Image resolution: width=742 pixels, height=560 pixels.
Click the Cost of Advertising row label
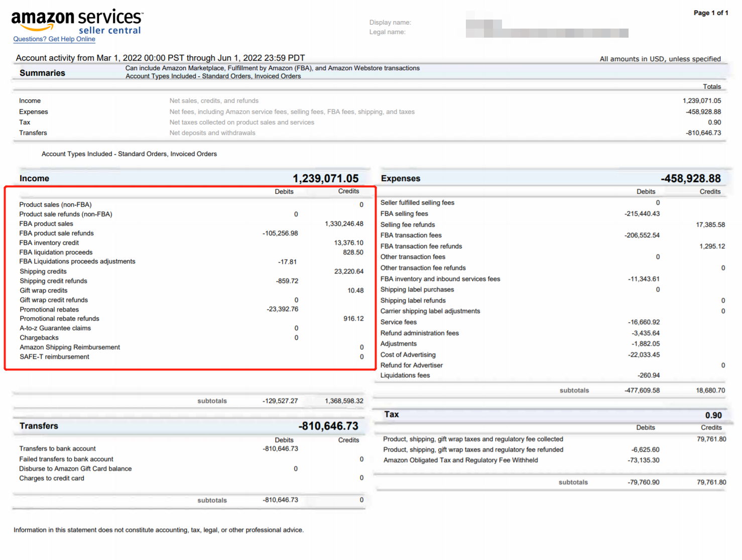408,355
